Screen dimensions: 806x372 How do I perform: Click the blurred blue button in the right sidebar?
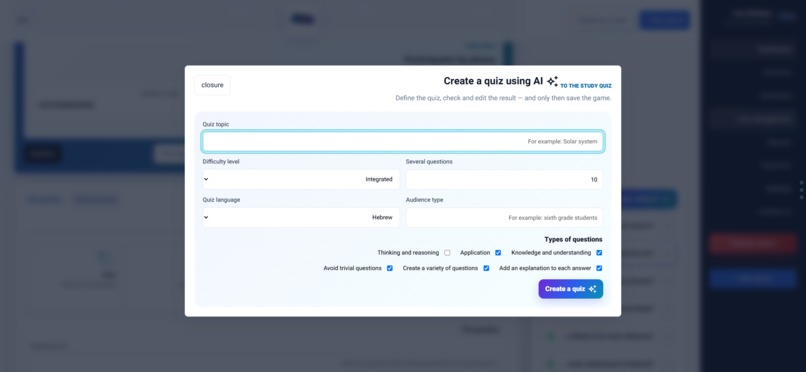(753, 278)
